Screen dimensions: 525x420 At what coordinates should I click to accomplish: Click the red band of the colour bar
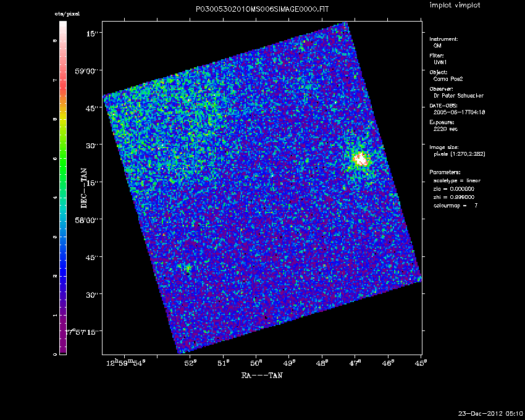[63, 91]
